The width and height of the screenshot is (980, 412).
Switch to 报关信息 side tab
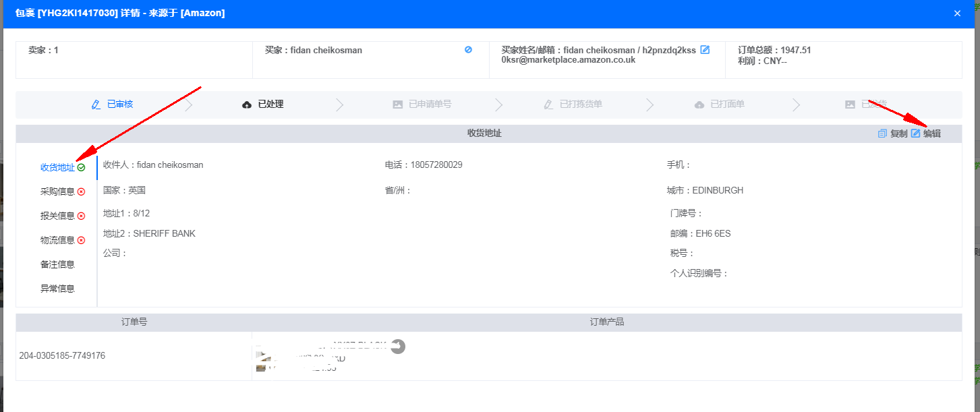pos(57,216)
